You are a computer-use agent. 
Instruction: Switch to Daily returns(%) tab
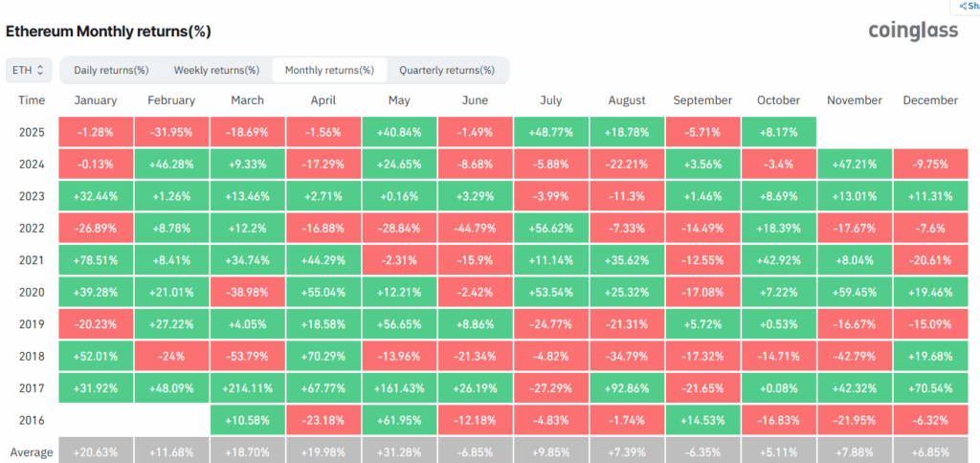pyautogui.click(x=111, y=70)
